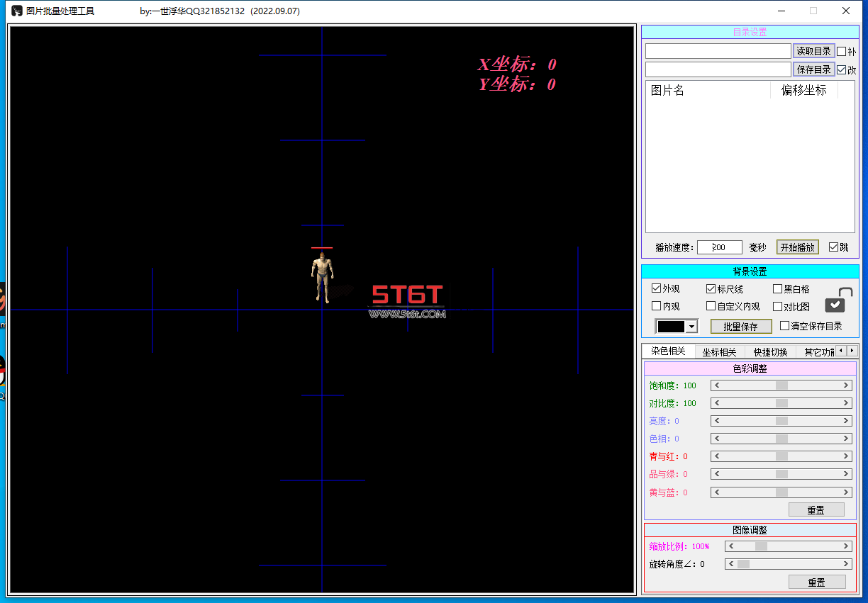Click right arrow on 饱和度 slider
Screen dimensions: 868x603
pos(846,385)
